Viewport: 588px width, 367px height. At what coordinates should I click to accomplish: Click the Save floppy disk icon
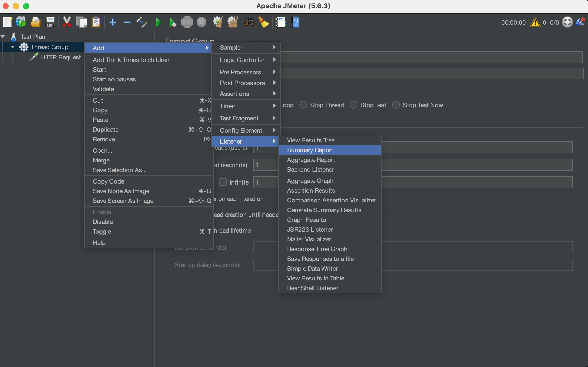(50, 22)
